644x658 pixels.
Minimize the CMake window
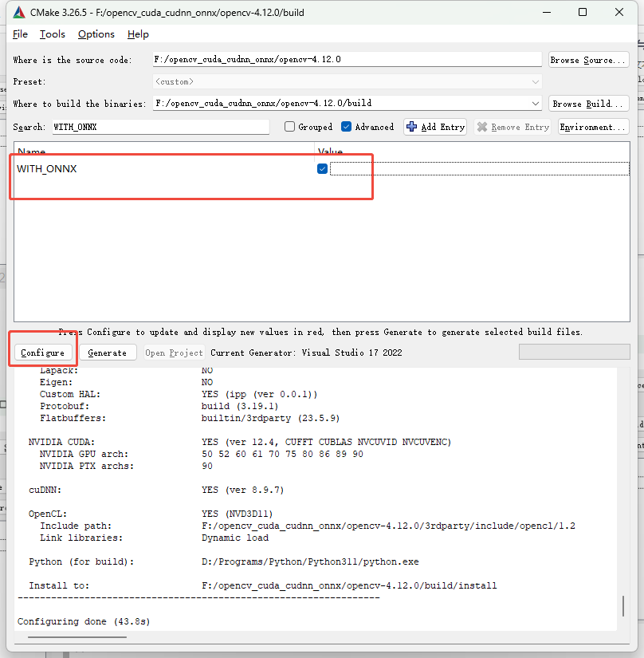pyautogui.click(x=545, y=13)
